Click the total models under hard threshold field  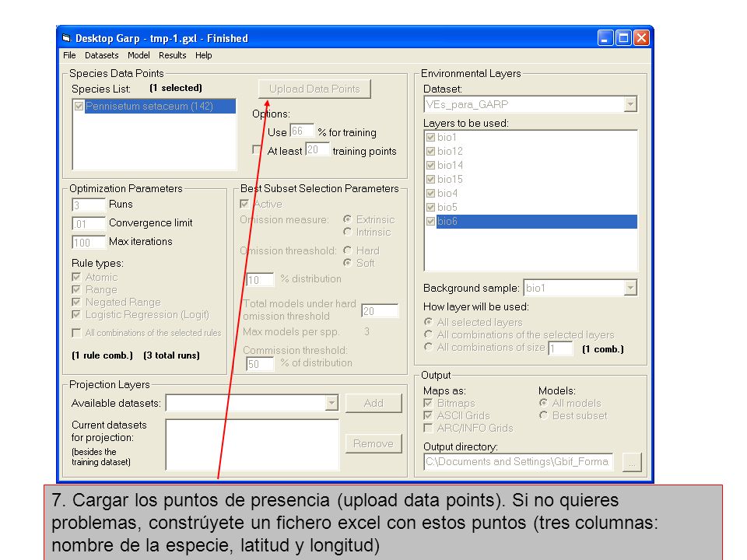(x=380, y=311)
